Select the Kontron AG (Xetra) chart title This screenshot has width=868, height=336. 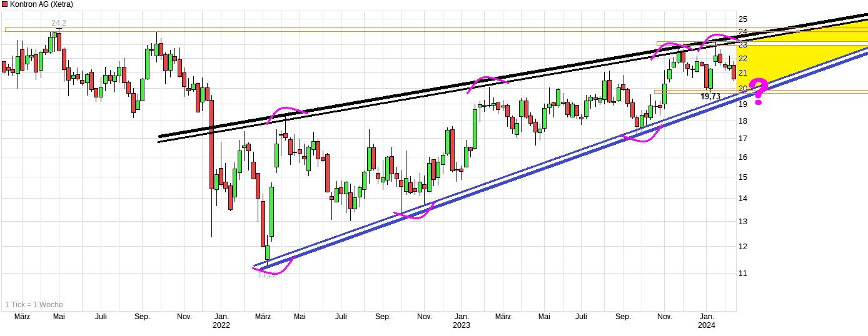click(x=41, y=4)
